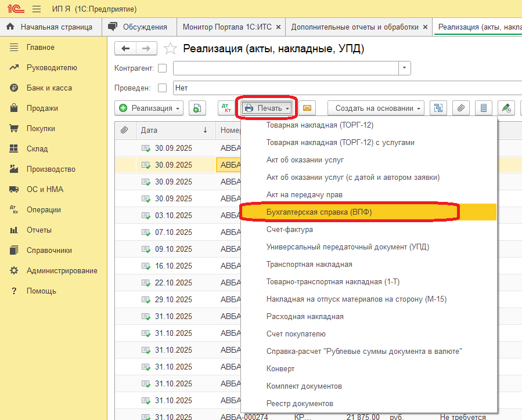
Task: Click the copy document icon
Action: pyautogui.click(x=197, y=108)
